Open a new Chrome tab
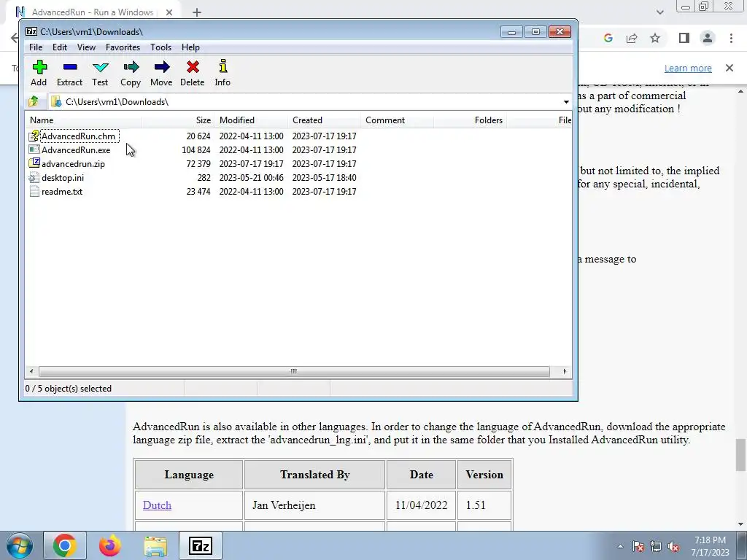Viewport: 747px width, 560px height. [197, 12]
